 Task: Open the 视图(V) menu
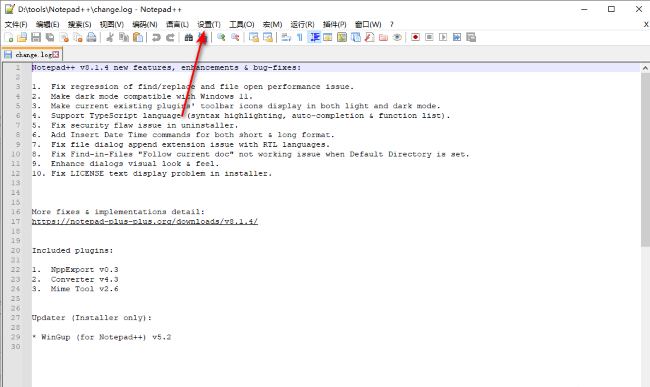point(112,24)
